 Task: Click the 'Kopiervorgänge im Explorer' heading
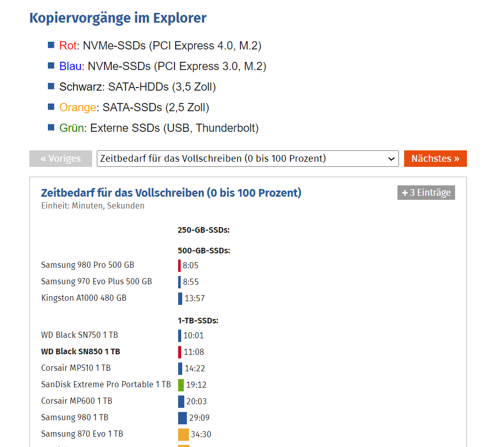(x=118, y=18)
